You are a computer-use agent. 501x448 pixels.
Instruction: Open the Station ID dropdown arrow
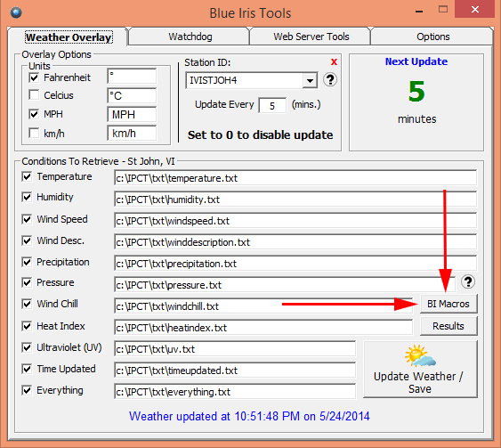point(310,80)
